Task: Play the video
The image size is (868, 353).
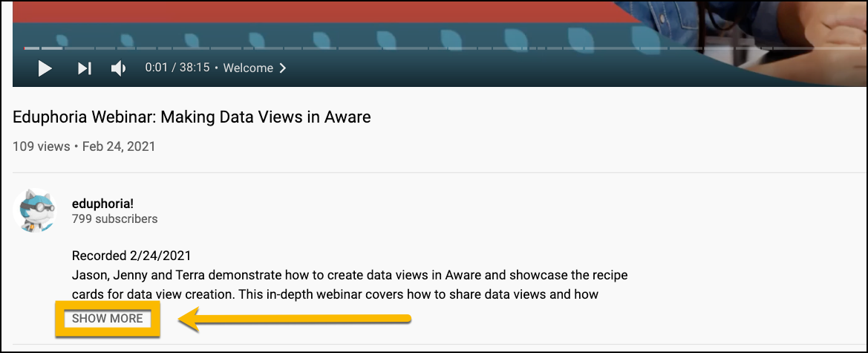Action: tap(45, 68)
